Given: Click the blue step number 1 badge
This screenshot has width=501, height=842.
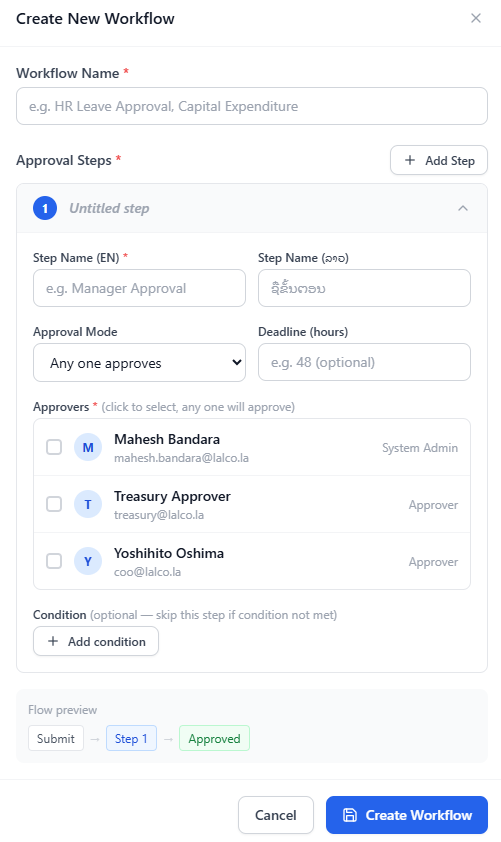Looking at the screenshot, I should pyautogui.click(x=45, y=208).
